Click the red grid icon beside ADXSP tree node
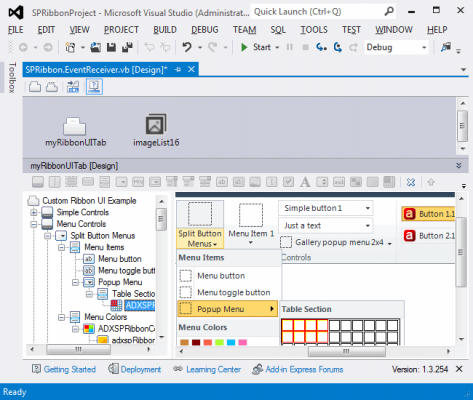 coord(116,305)
